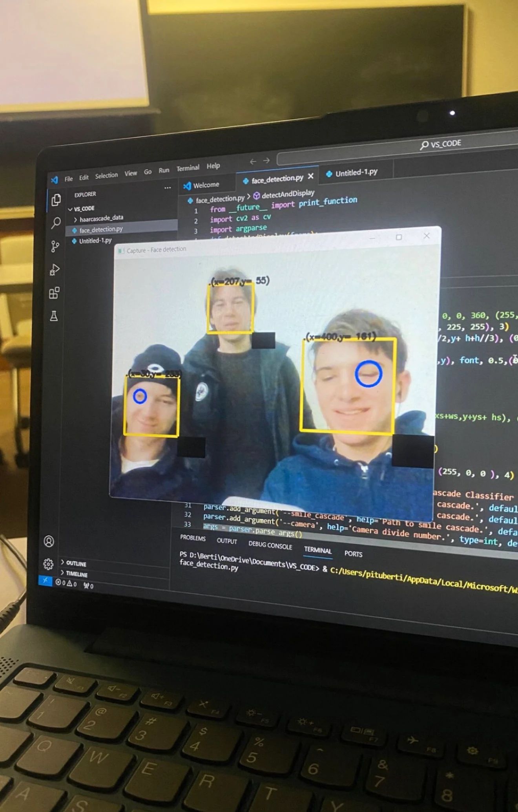This screenshot has height=812, width=518.
Task: Close the face_detection.py editor tab
Action: coord(311,176)
